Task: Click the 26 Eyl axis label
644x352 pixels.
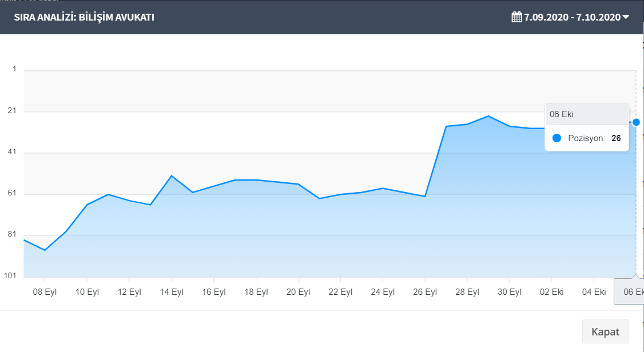Action: click(x=425, y=292)
